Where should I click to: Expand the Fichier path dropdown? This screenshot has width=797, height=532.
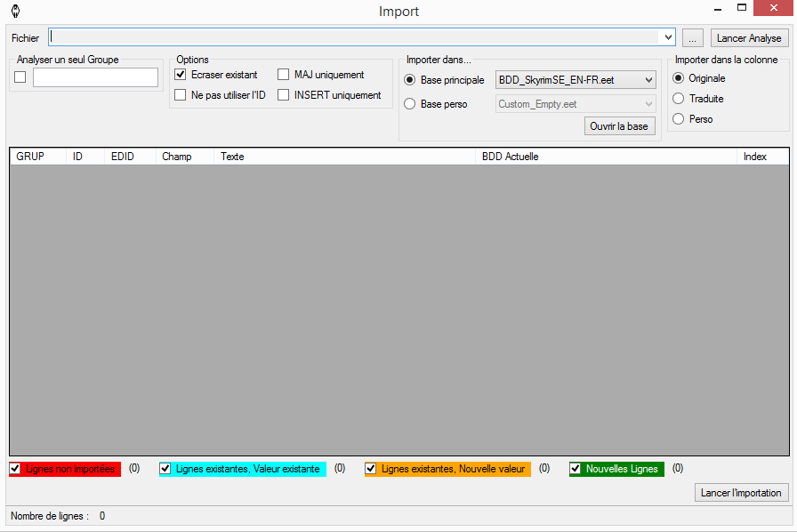[x=668, y=37]
